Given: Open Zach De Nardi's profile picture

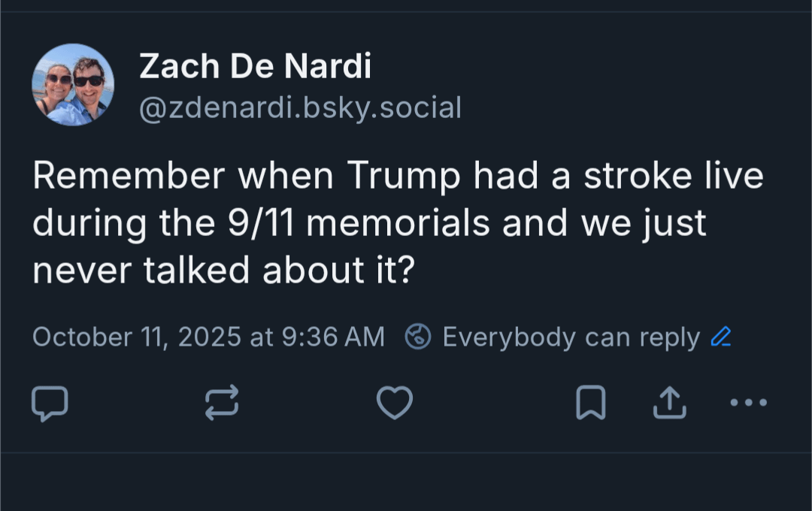Looking at the screenshot, I should click(73, 85).
